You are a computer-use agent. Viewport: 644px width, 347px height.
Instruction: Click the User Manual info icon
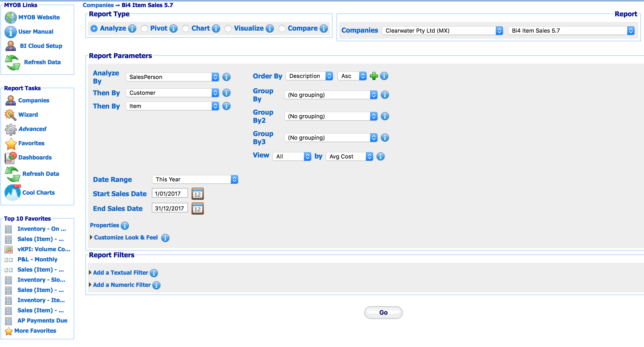tap(11, 32)
